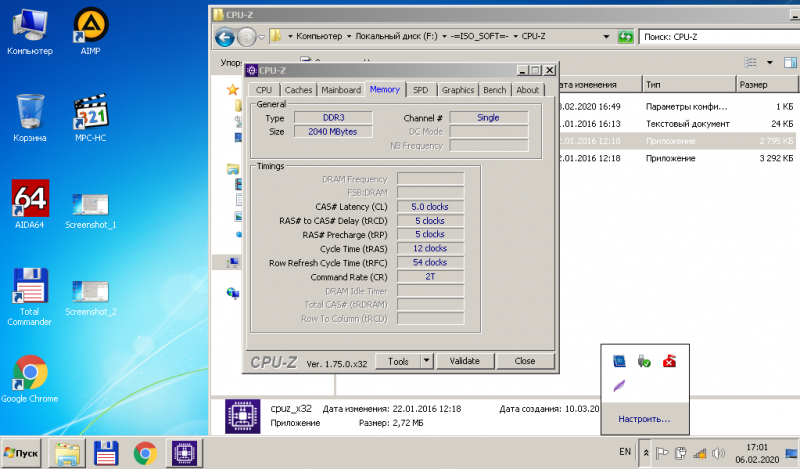This screenshot has height=469, width=800.
Task: Toggle the Explorer preview pane
Action: [790, 62]
